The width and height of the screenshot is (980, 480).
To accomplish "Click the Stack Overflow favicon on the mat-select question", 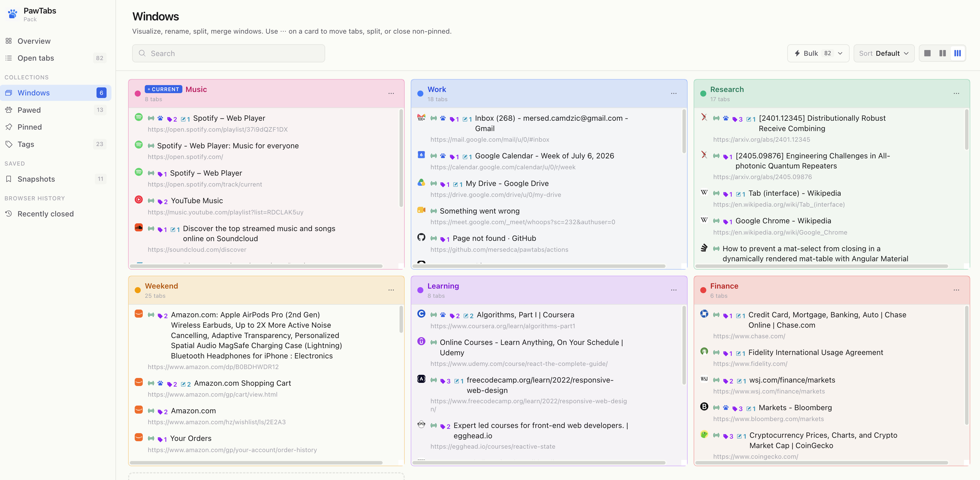I will [x=704, y=247].
